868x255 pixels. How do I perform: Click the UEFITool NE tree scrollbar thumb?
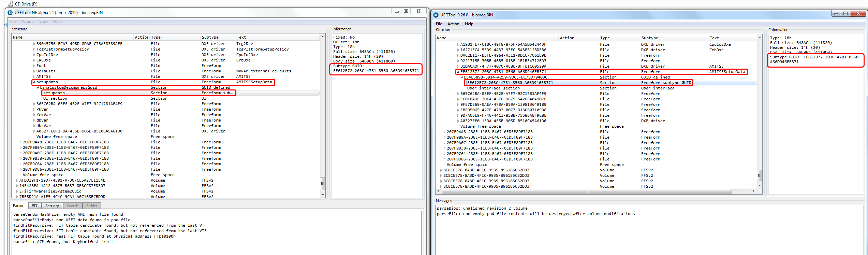click(x=322, y=183)
